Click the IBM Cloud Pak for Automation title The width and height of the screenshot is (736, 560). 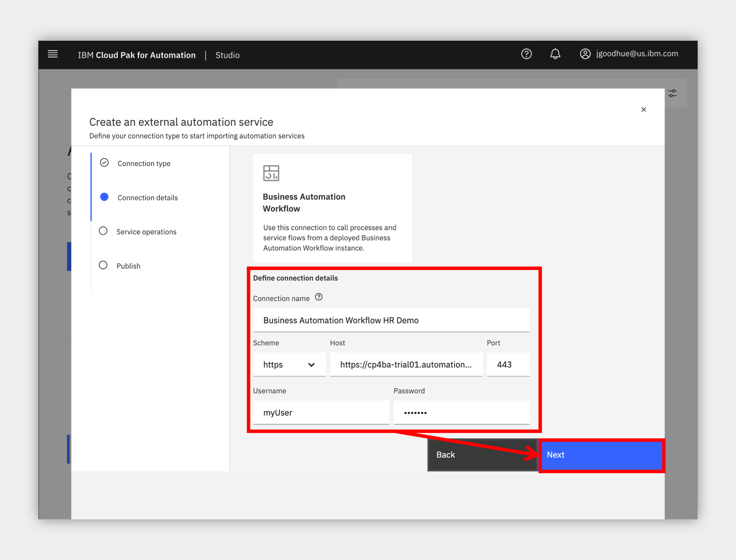137,55
